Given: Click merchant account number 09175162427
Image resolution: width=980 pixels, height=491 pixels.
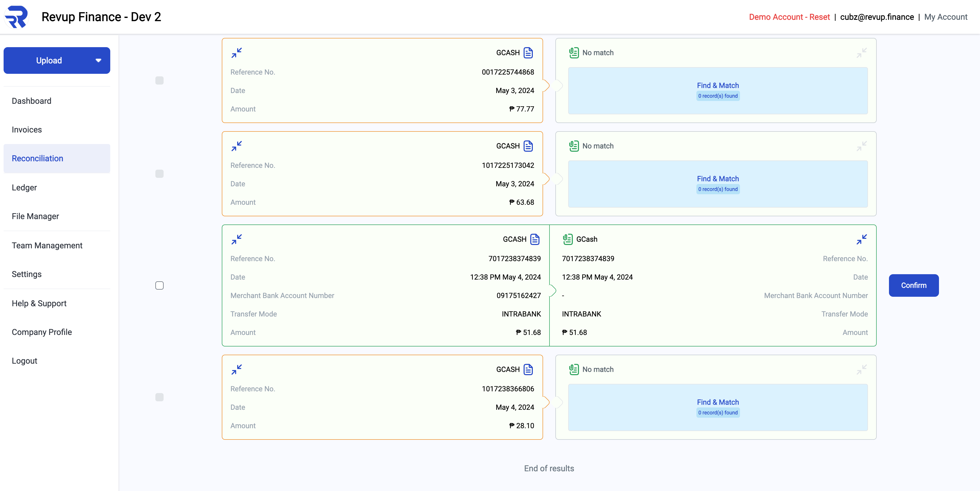Looking at the screenshot, I should pyautogui.click(x=518, y=295).
